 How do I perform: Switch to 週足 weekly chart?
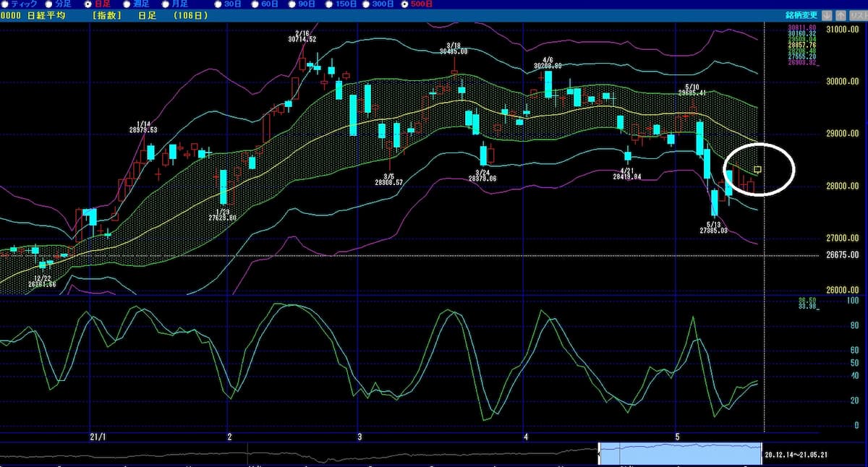tap(126, 4)
